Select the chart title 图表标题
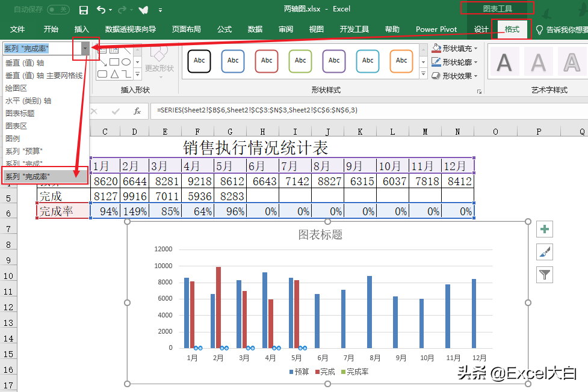Image resolution: width=588 pixels, height=392 pixels. coord(320,234)
